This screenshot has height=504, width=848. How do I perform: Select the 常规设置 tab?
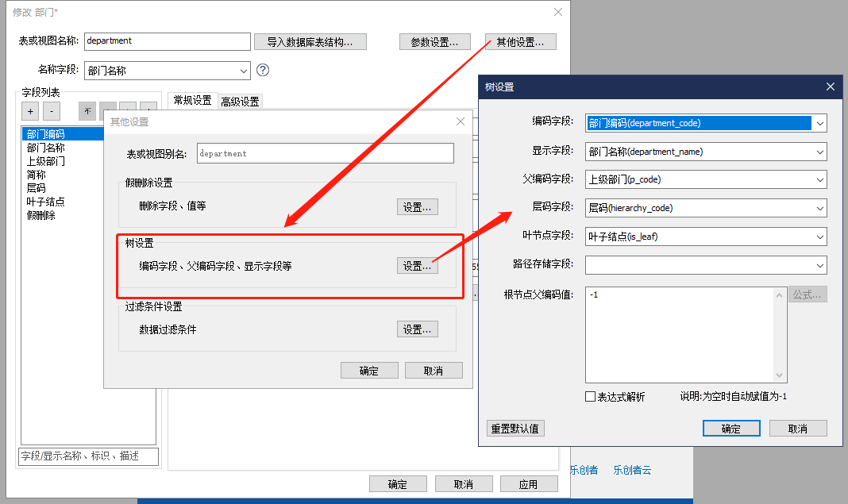[x=192, y=101]
